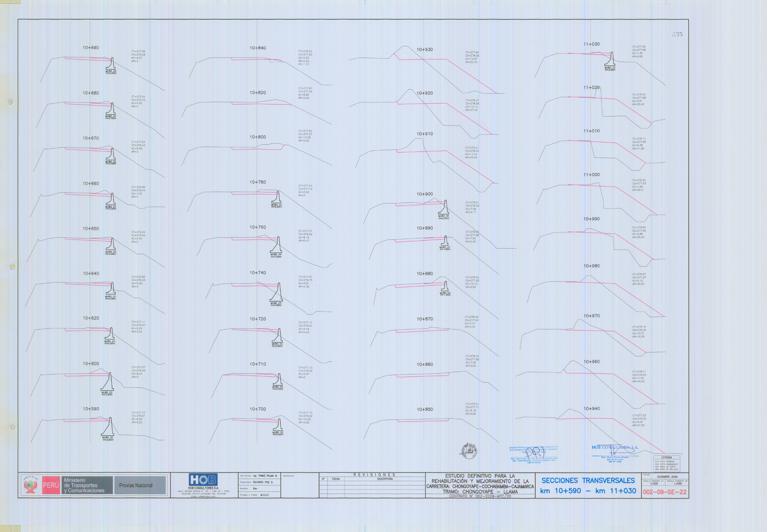Viewport: 767px width, 532px height.
Task: Select the section label 10+690
Action: pyautogui.click(x=91, y=48)
